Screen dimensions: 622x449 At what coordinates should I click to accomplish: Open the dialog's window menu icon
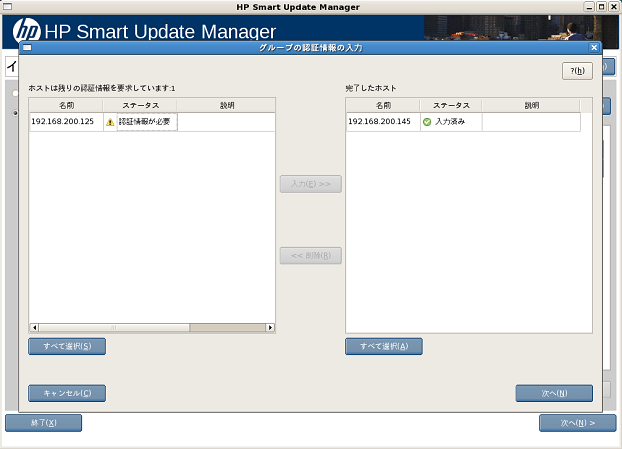click(27, 47)
